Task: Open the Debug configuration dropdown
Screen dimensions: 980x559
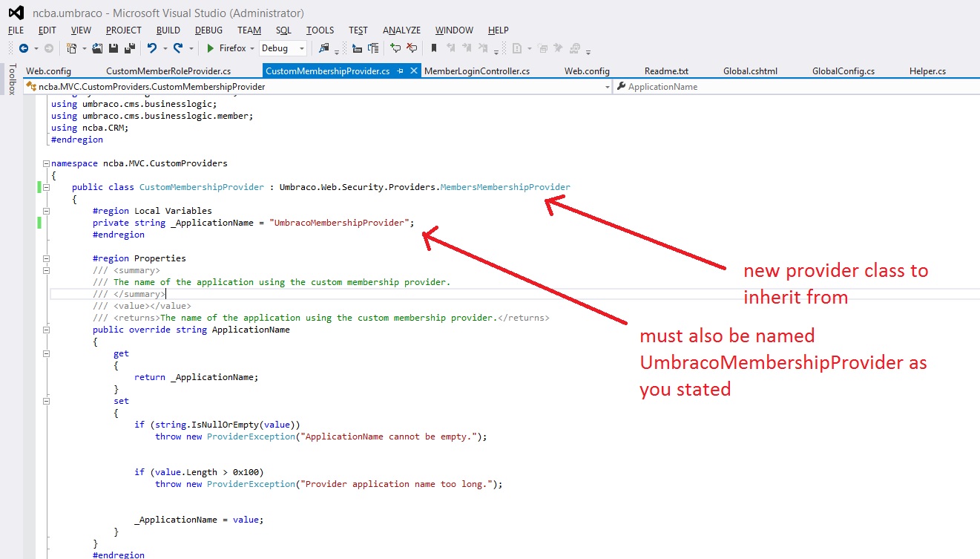Action: coord(282,48)
